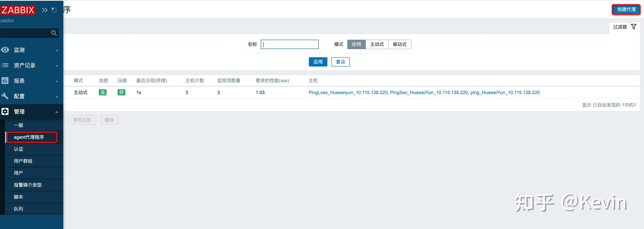Click the 名称 filter input field
The width and height of the screenshot is (644, 229).
[290, 44]
